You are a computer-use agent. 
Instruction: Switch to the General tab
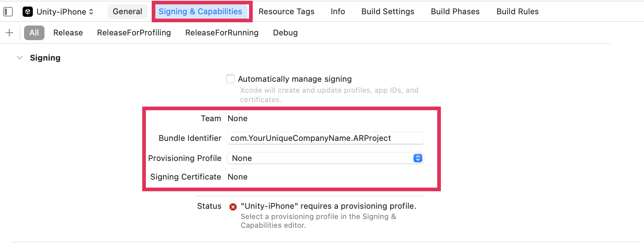(x=127, y=12)
